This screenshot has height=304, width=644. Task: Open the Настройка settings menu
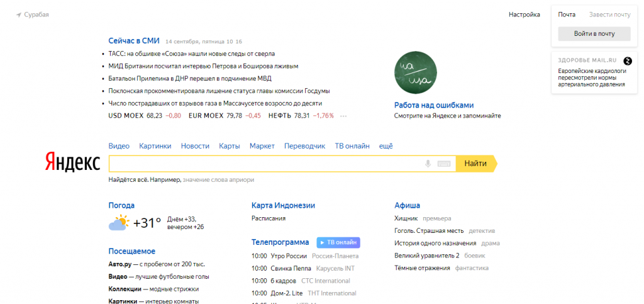pos(524,14)
